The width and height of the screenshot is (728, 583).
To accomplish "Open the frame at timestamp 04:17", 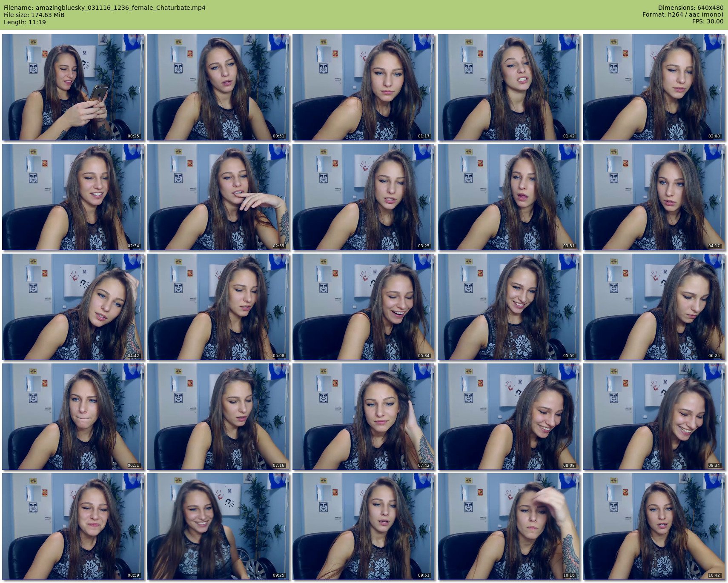I will coord(654,197).
